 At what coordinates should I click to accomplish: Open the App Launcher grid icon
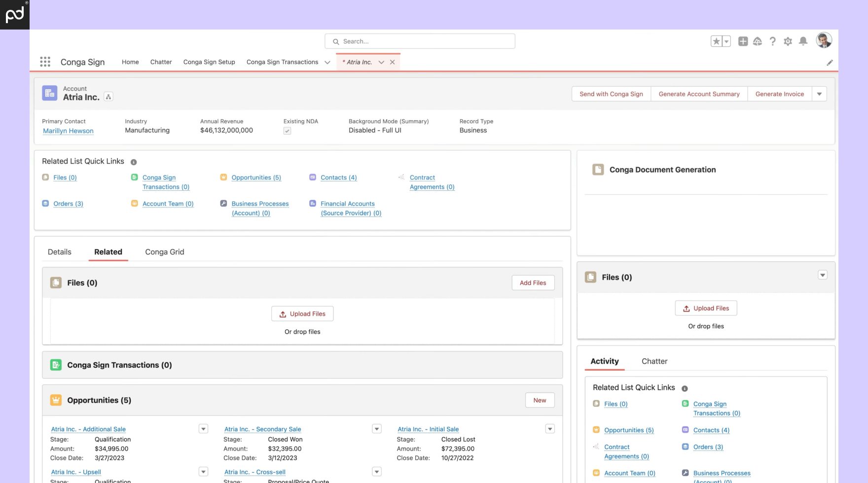(x=45, y=62)
